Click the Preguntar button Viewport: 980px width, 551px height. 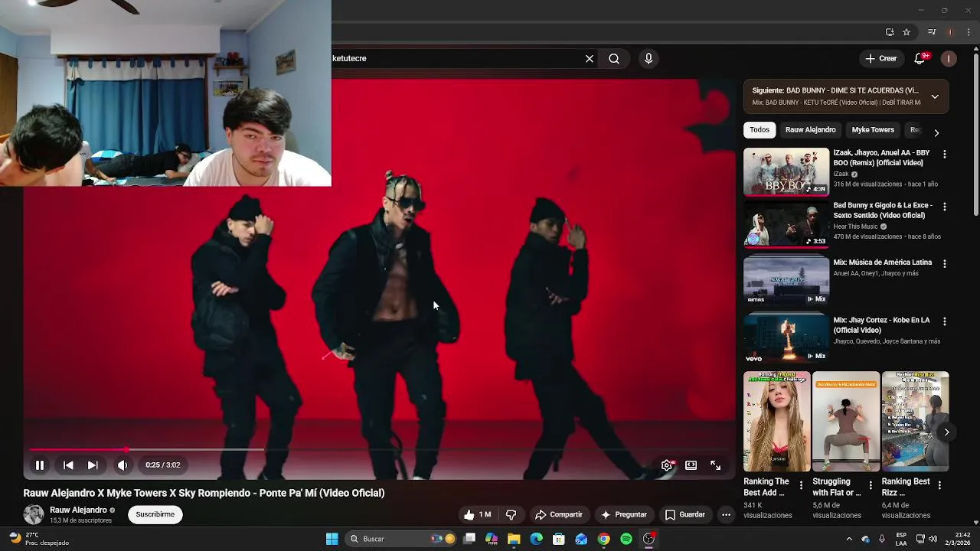[624, 515]
